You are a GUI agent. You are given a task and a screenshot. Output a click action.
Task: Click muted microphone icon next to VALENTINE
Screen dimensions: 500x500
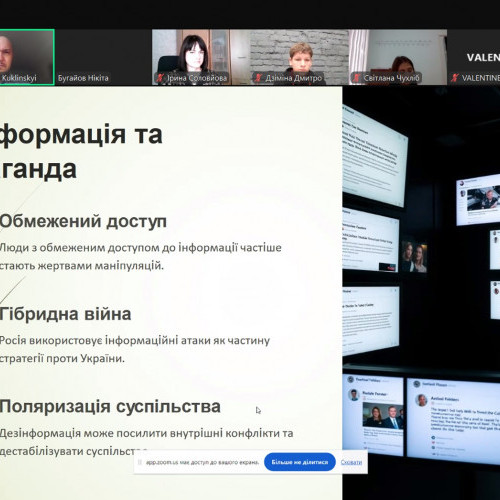click(455, 78)
